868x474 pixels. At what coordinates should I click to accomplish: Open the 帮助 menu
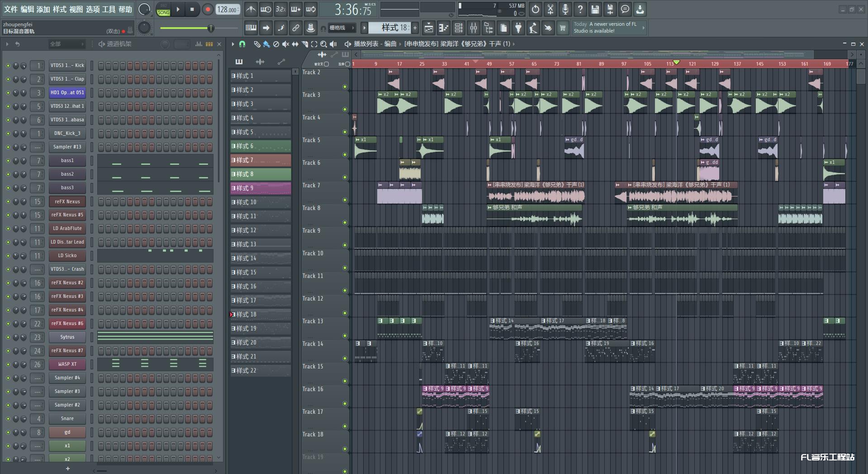pos(125,9)
